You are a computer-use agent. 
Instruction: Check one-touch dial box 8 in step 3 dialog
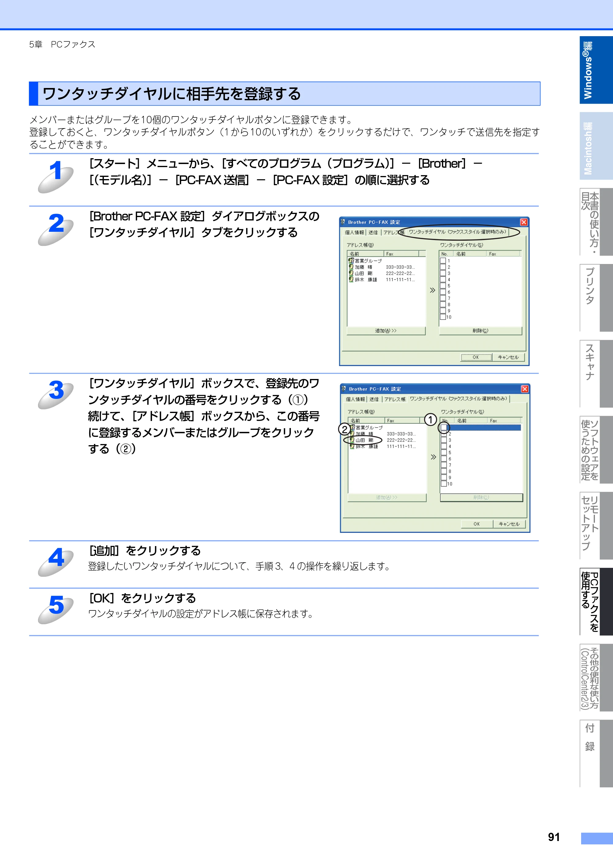[444, 471]
